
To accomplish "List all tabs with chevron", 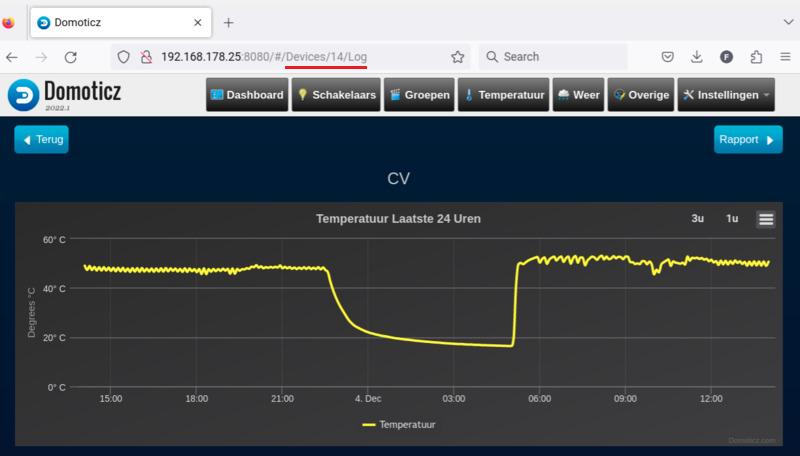I will coord(788,22).
